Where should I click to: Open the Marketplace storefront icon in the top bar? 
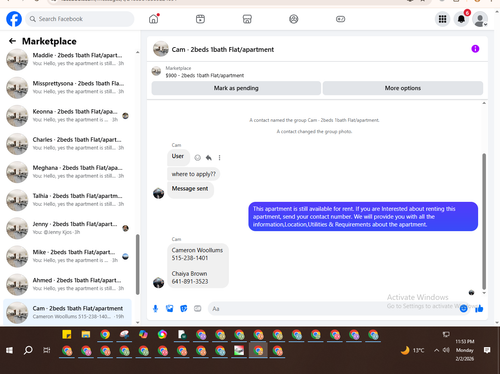(x=247, y=19)
